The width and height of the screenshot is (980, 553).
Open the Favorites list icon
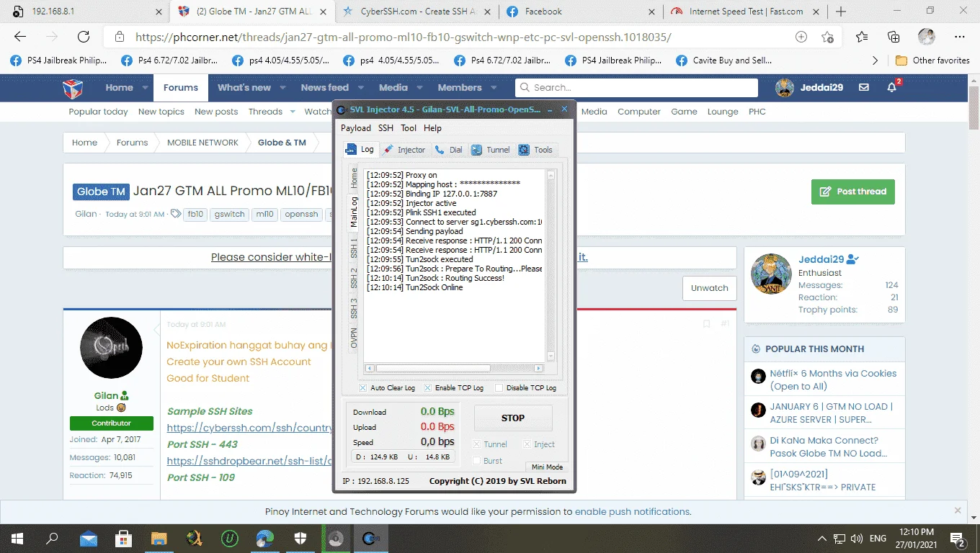862,37
